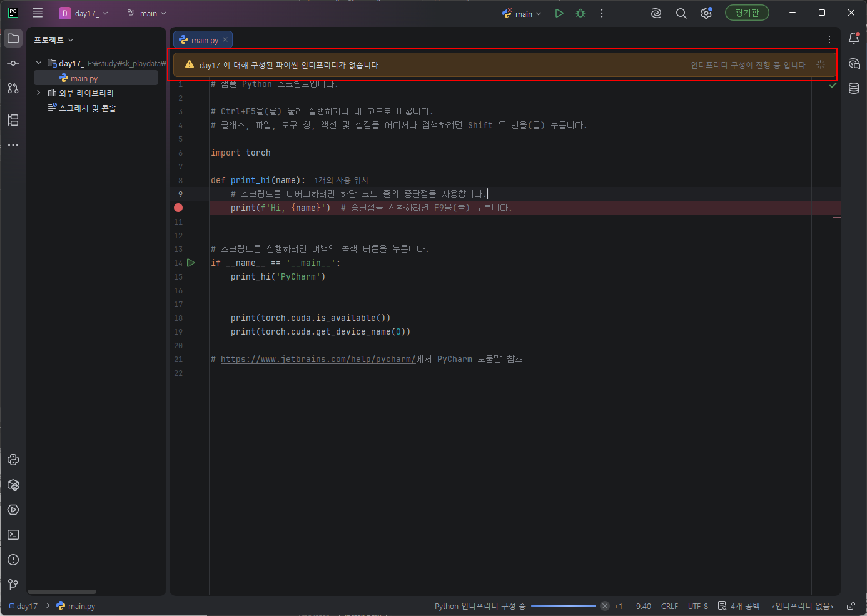Open more run actions menu
The width and height of the screenshot is (867, 616).
[602, 13]
